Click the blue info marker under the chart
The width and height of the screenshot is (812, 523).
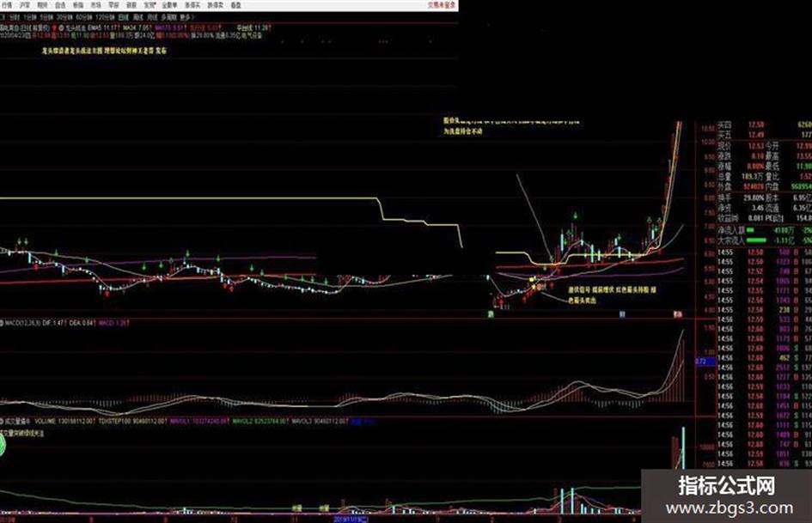[622, 313]
